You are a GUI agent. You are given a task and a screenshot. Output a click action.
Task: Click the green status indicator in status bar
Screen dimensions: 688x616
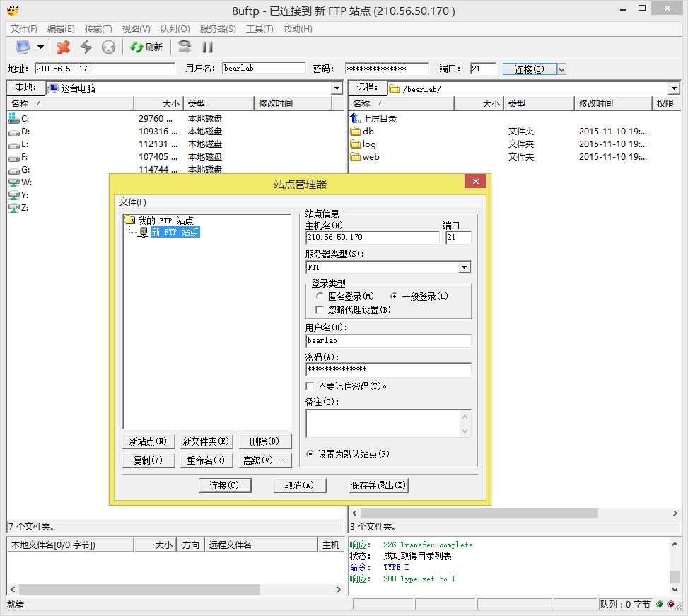point(659,604)
